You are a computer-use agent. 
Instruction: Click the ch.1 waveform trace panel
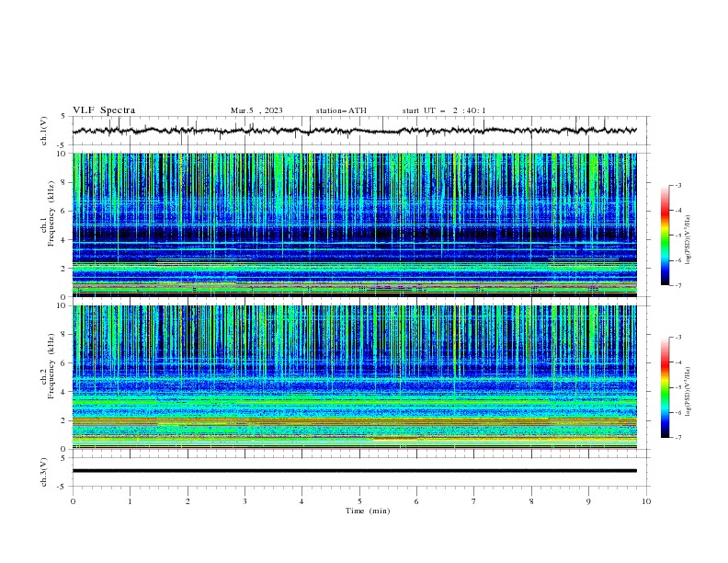pos(361,131)
